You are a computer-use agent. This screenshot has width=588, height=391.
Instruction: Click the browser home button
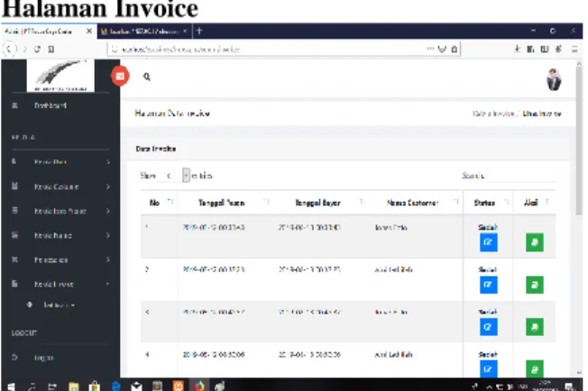[51, 49]
